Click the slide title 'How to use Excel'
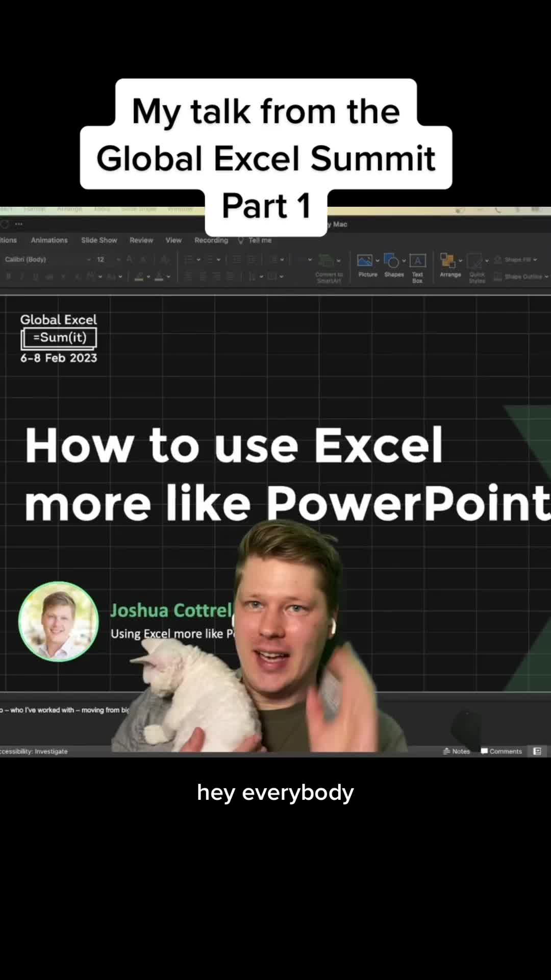551x980 pixels. point(234,445)
